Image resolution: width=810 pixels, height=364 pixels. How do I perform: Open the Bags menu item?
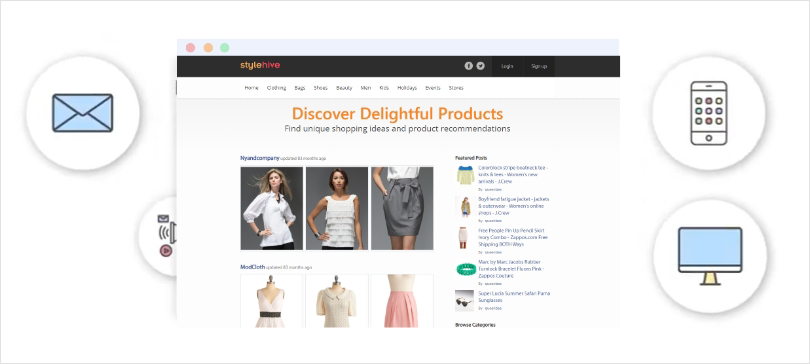(x=300, y=88)
